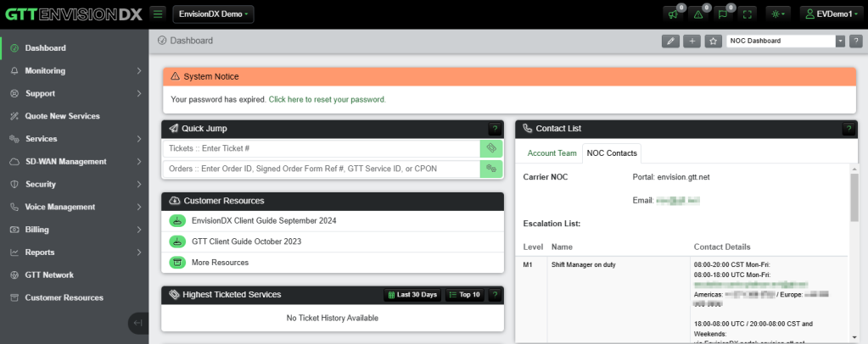Click the Top 10 button

pyautogui.click(x=465, y=295)
